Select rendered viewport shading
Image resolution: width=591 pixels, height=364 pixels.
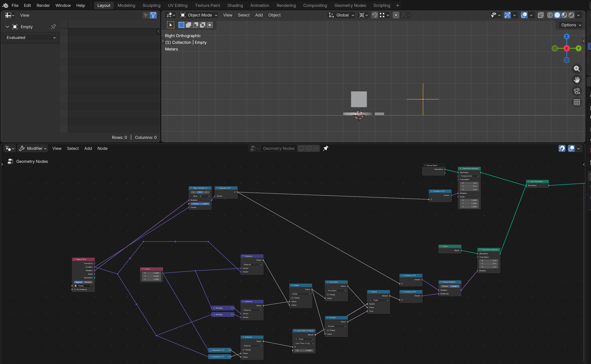tap(571, 15)
